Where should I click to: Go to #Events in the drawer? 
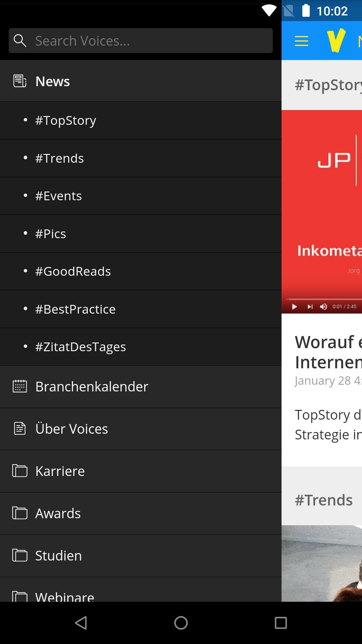[141, 196]
